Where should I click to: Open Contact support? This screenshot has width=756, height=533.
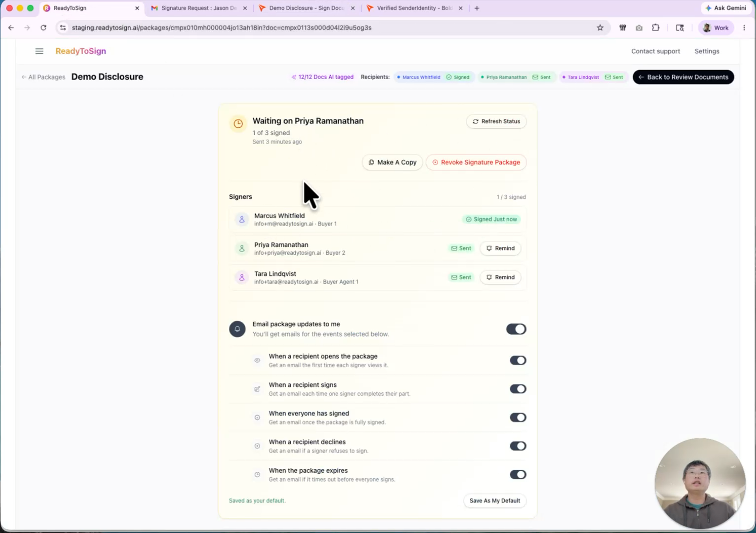pos(655,51)
